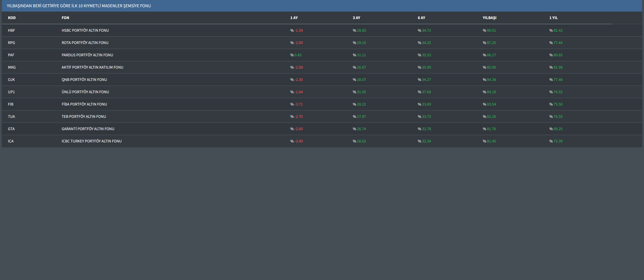Click the FON column header
This screenshot has width=644, height=280.
[65, 18]
